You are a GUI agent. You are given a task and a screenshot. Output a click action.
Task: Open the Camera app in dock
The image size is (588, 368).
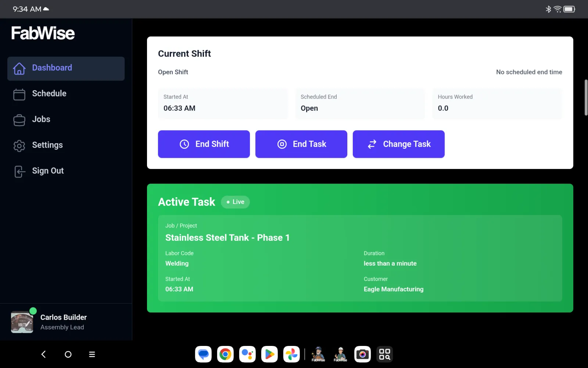tap(362, 354)
